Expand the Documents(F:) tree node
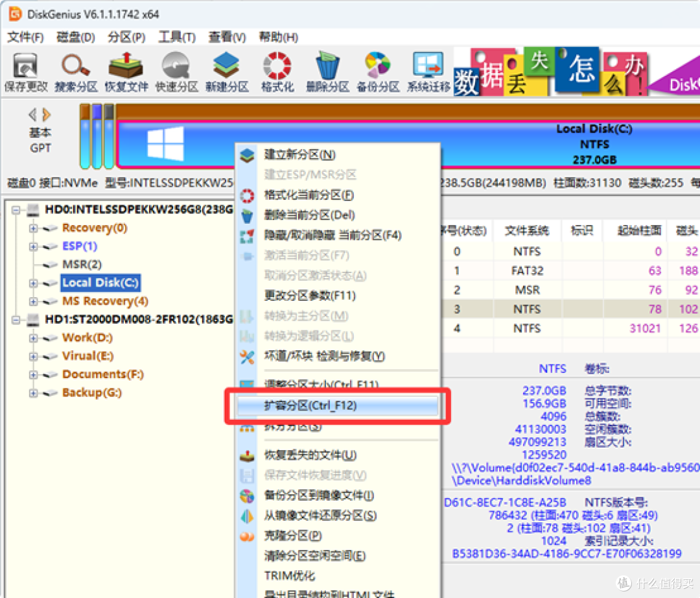 tap(34, 375)
